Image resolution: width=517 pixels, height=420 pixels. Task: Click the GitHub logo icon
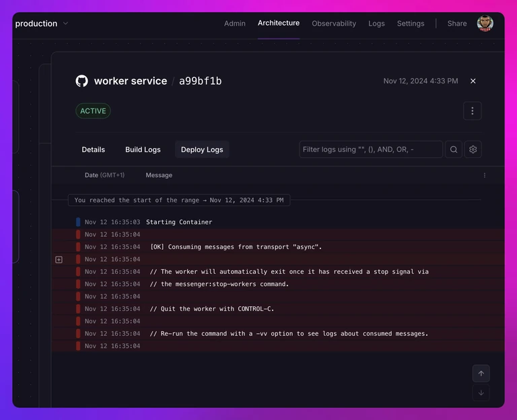pos(81,81)
